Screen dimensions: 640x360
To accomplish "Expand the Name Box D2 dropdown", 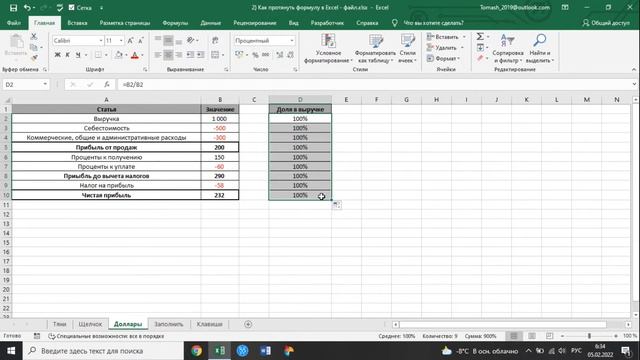I will pyautogui.click(x=45, y=84).
